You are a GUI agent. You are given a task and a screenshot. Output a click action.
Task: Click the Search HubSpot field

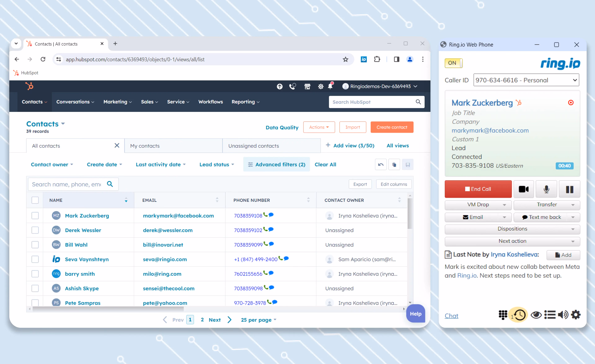tap(376, 102)
